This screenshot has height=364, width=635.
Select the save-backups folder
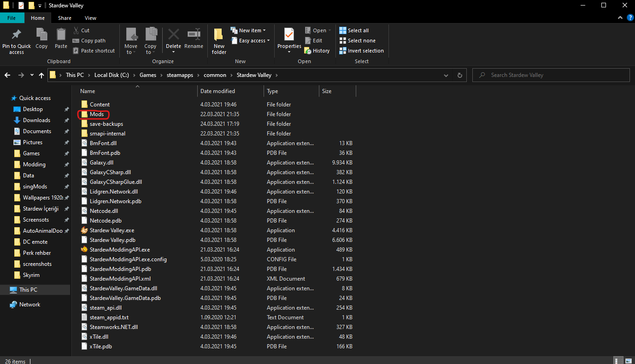(106, 124)
